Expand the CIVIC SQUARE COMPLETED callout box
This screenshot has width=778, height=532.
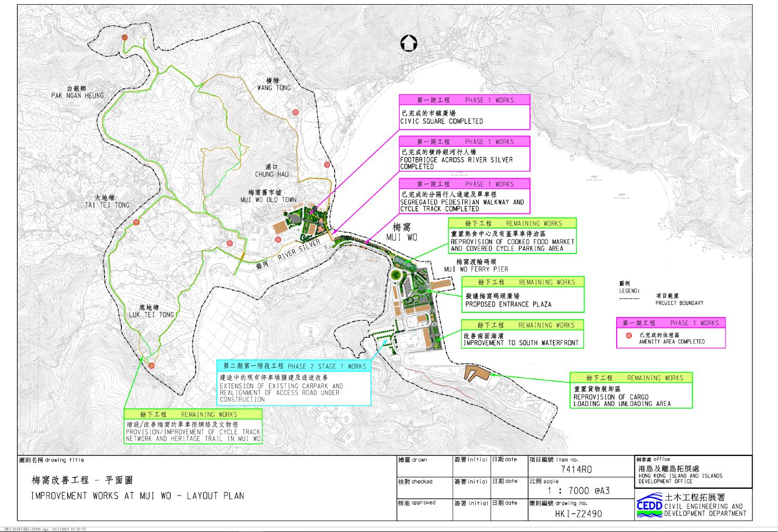point(465,112)
